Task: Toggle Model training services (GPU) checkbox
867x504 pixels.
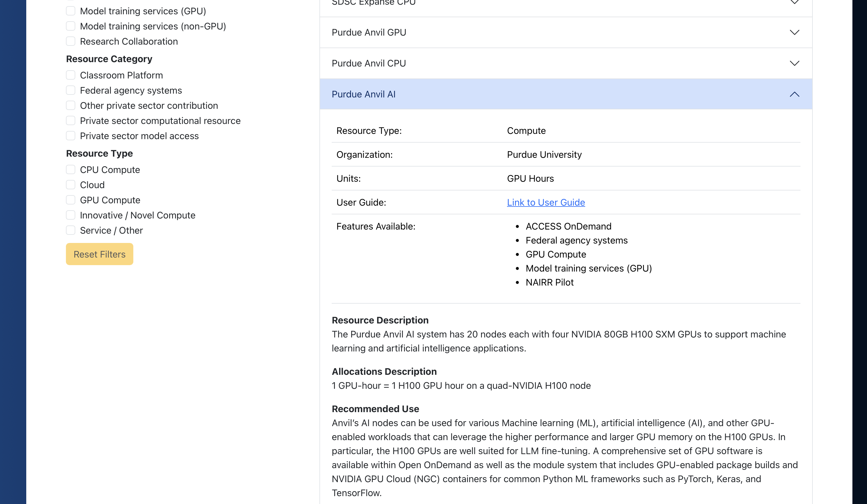Action: click(x=71, y=11)
